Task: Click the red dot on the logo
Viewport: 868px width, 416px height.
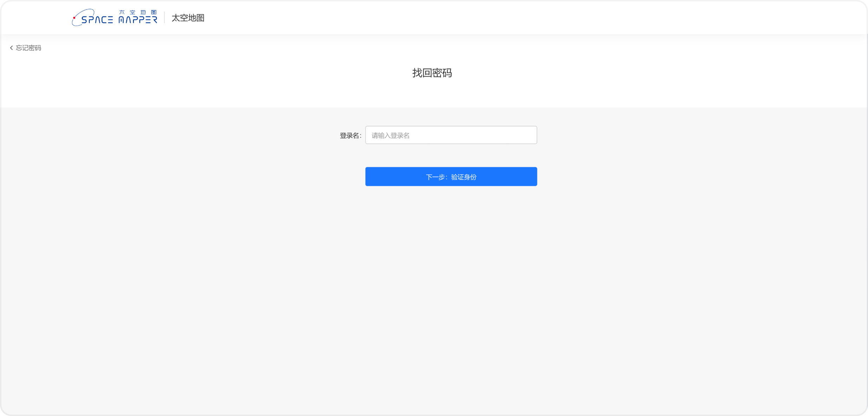Action: click(74, 18)
